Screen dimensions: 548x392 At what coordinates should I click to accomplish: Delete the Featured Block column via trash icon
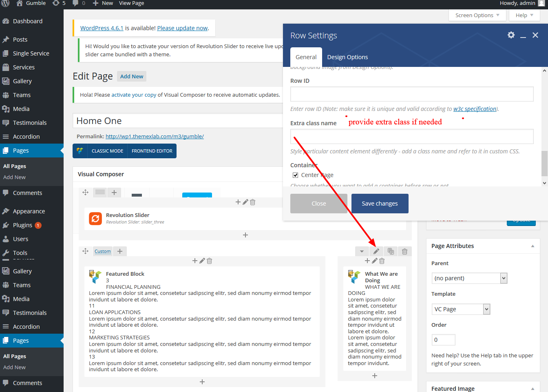coord(209,261)
